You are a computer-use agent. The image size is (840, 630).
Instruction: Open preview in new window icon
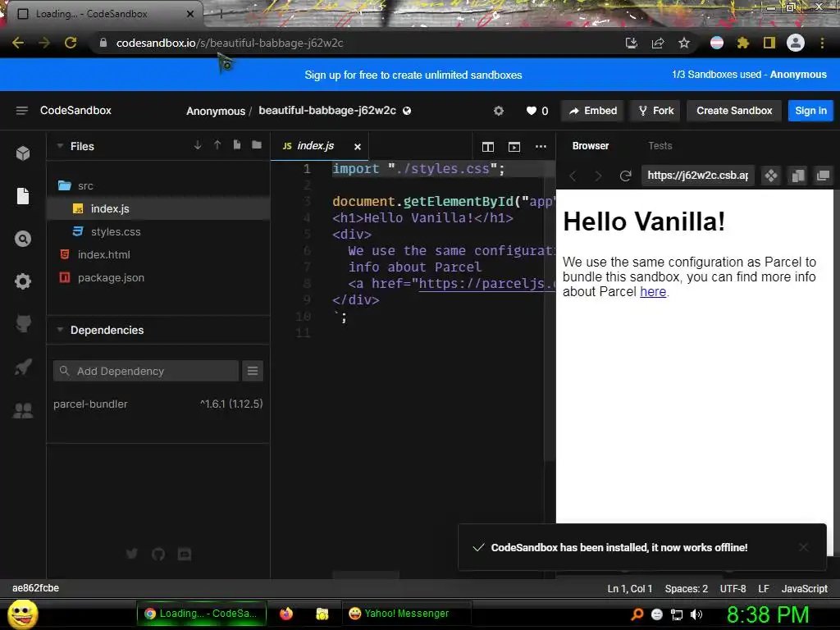coord(823,176)
